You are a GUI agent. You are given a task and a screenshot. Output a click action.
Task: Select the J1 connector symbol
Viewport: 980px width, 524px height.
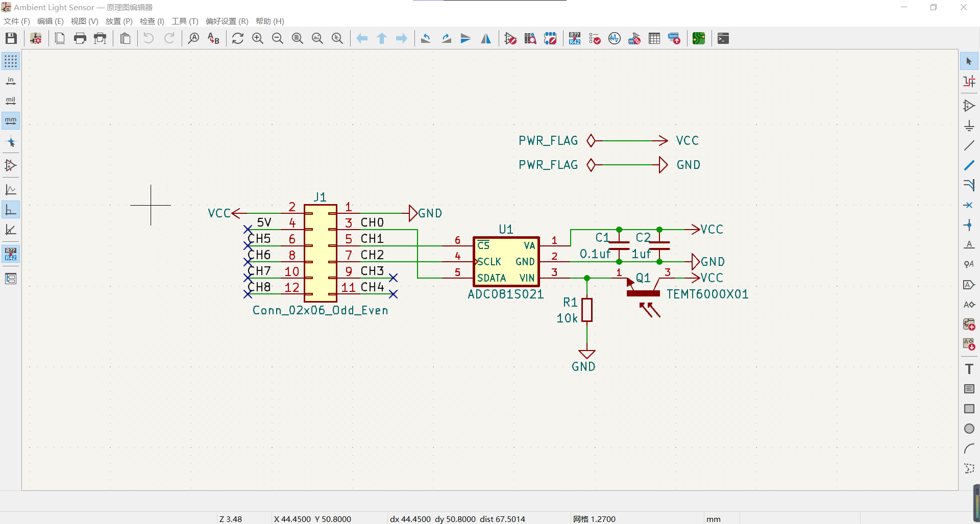tap(321, 253)
